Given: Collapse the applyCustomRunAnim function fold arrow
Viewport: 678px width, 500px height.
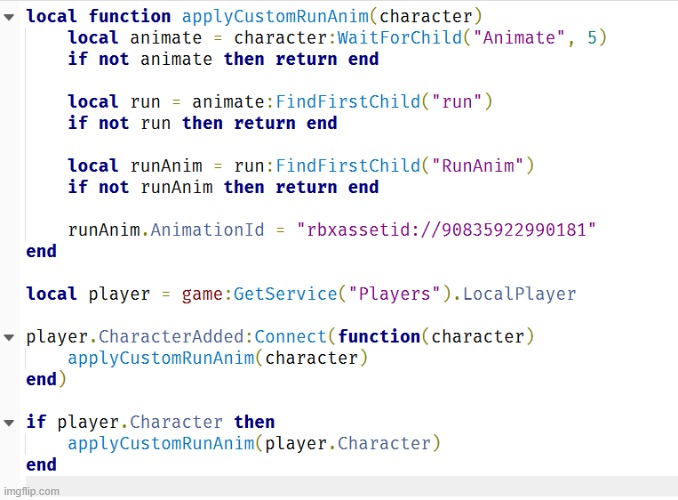Looking at the screenshot, I should pyautogui.click(x=9, y=17).
